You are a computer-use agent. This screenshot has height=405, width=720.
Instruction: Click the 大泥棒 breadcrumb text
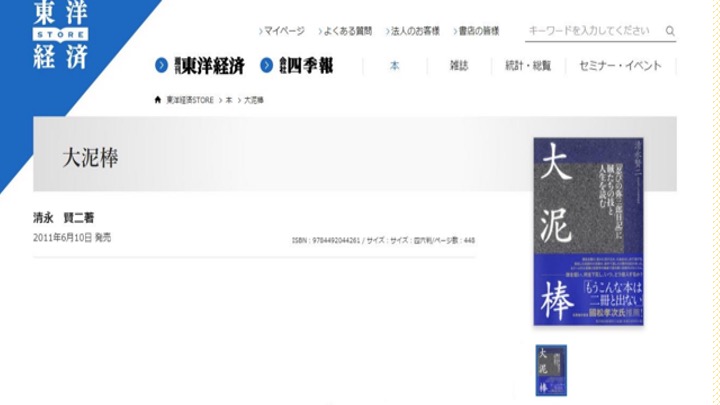[254, 100]
